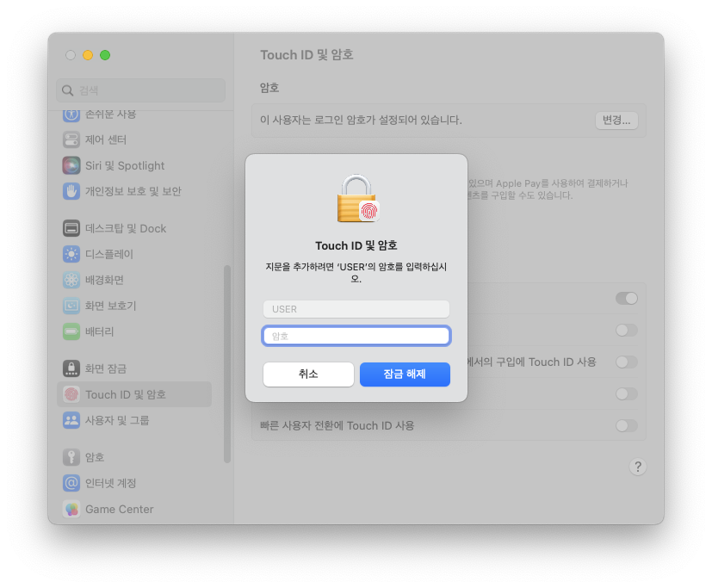The width and height of the screenshot is (712, 588).
Task: Click the 잠금 해제 button
Action: (405, 374)
